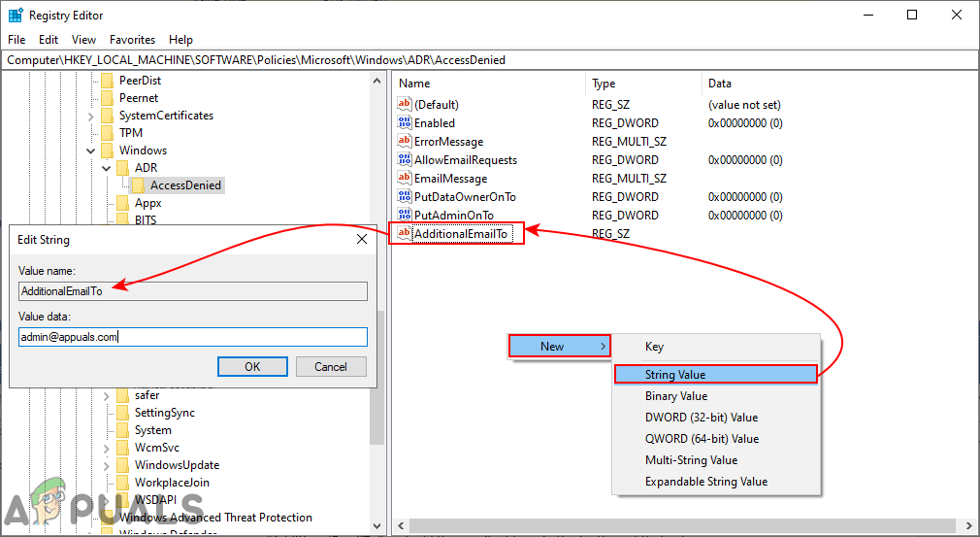Close the Edit String dialog
The image size is (980, 537).
361,240
